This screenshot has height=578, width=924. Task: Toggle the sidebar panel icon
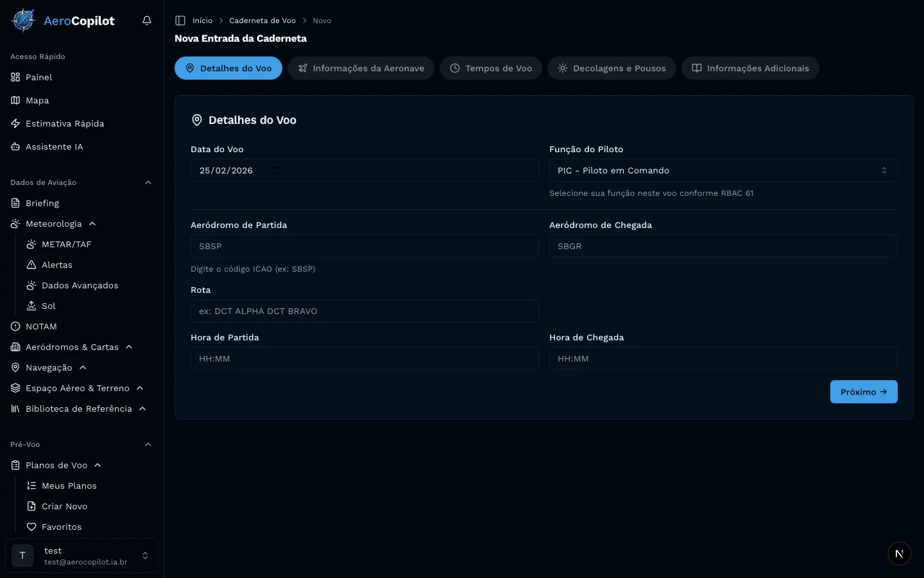pyautogui.click(x=180, y=21)
